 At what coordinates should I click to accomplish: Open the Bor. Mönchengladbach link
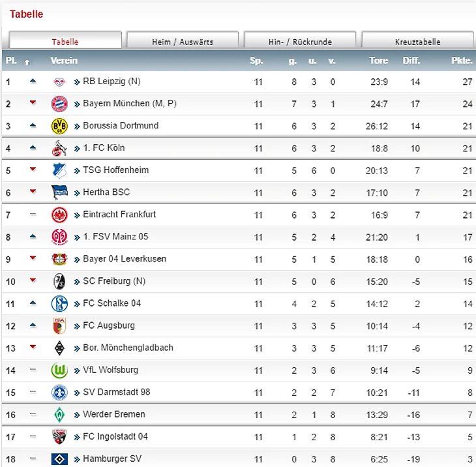coord(128,348)
